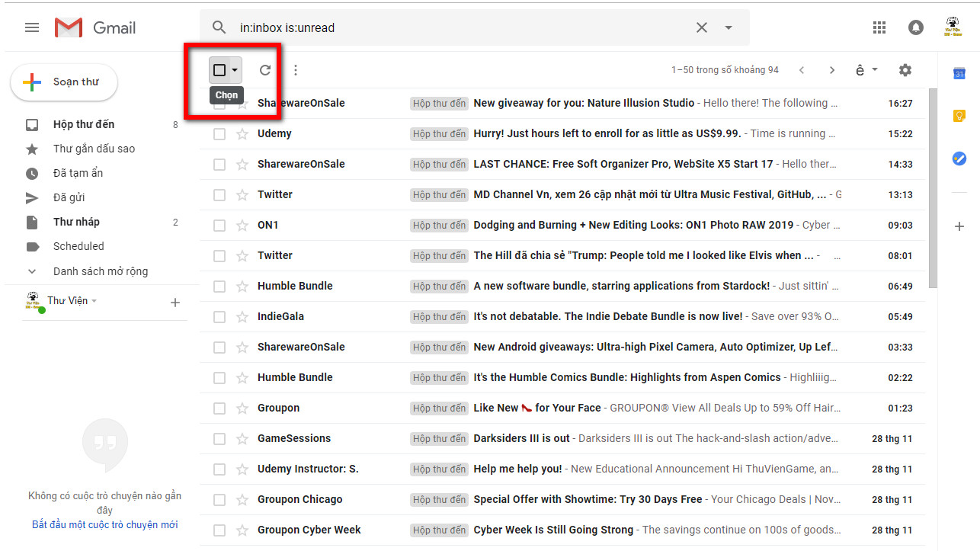
Task: Open the Chọn selection dropdown arrow
Action: [233, 69]
